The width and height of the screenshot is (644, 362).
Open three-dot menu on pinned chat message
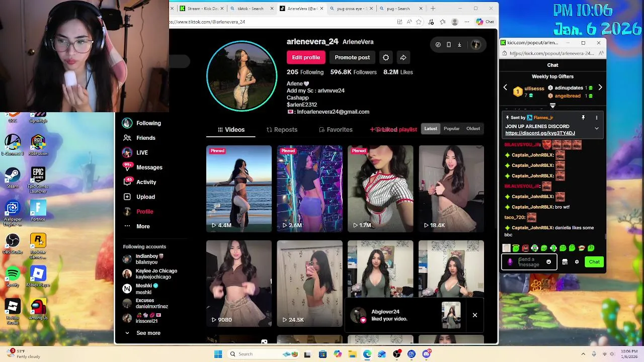597,118
